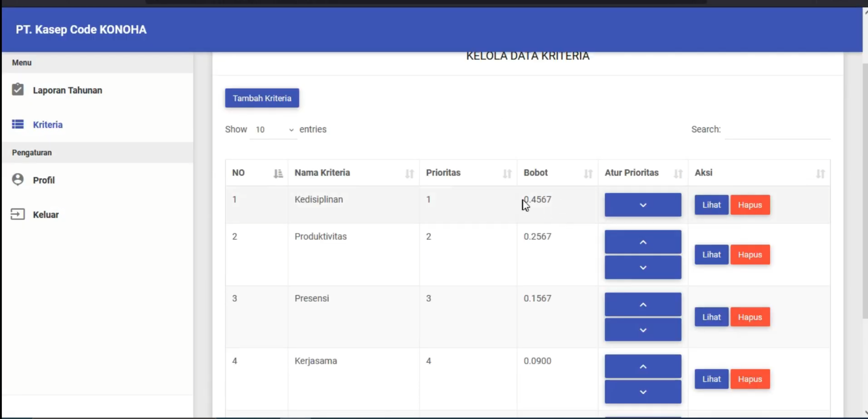Click the Tambah Kriteria button
Screen dimensions: 868x419
pos(262,98)
